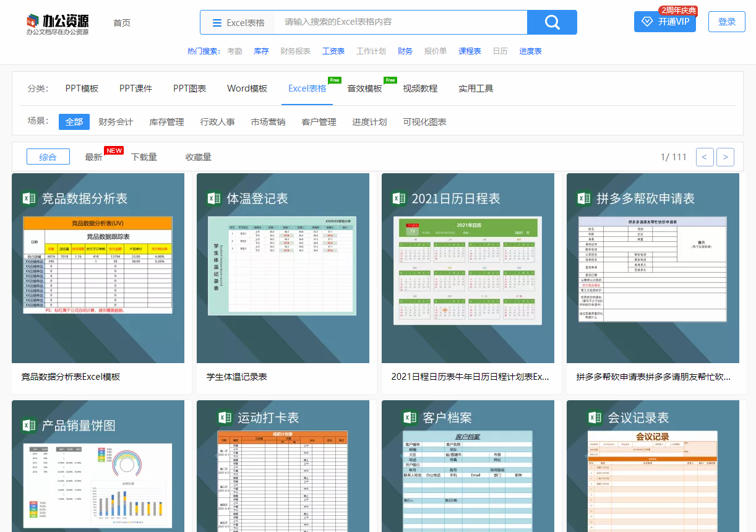Open title link 竞品数据分析表Excel模板
This screenshot has width=756, height=532.
click(x=71, y=377)
